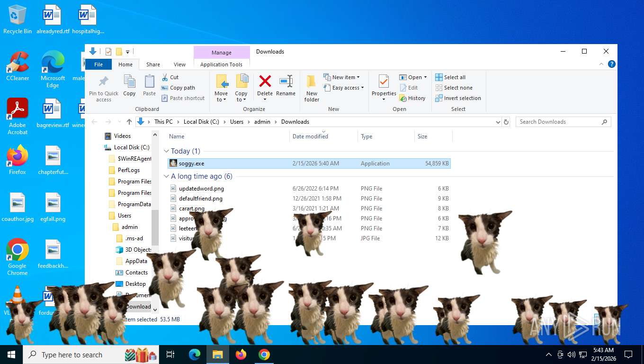
Task: Click Select none
Action: click(x=454, y=88)
